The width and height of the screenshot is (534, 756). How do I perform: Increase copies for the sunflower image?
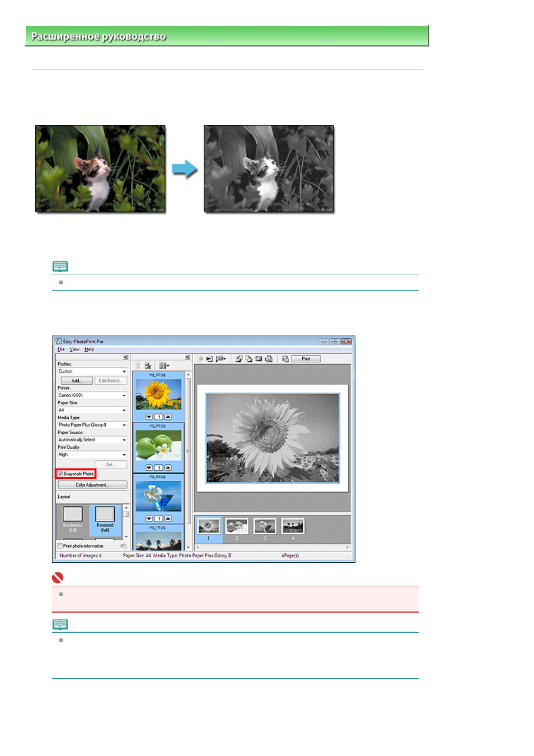168,417
